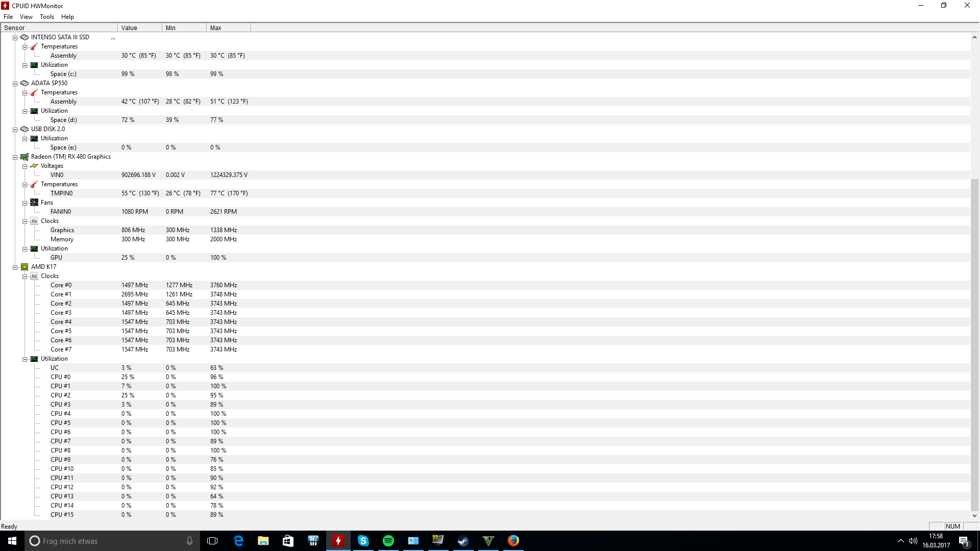Collapse the AMD K17 Utilization group
This screenshot has height=551, width=980.
tap(24, 359)
